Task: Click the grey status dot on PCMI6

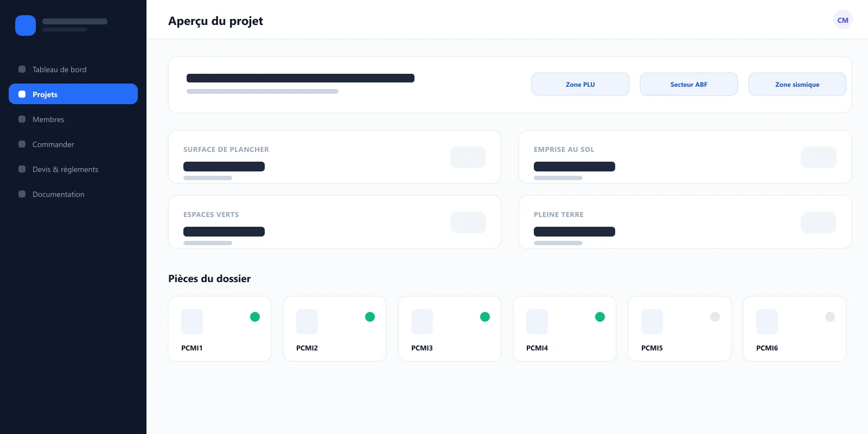Action: click(x=830, y=317)
